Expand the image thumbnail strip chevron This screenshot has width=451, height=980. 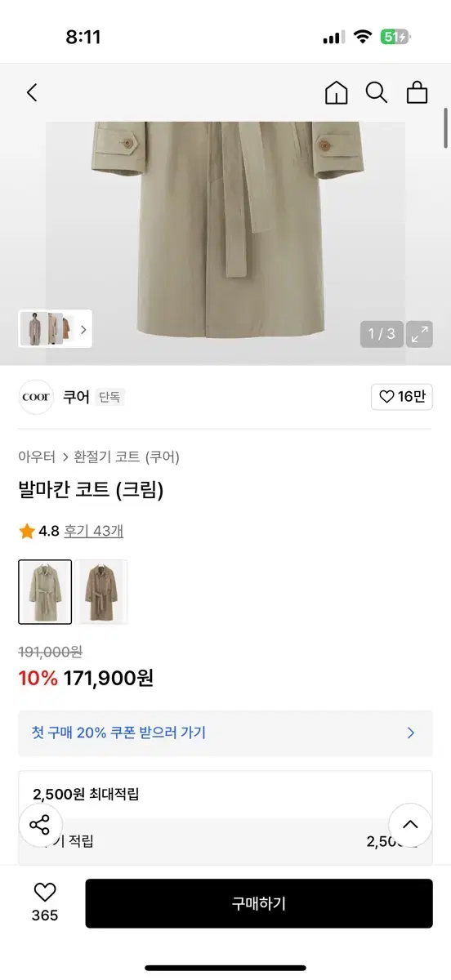[83, 330]
